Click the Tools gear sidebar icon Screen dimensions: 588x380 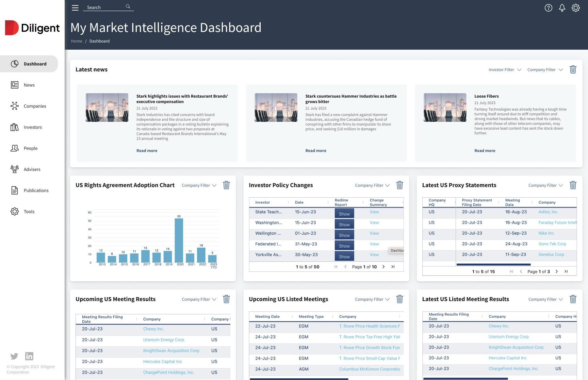tap(15, 211)
